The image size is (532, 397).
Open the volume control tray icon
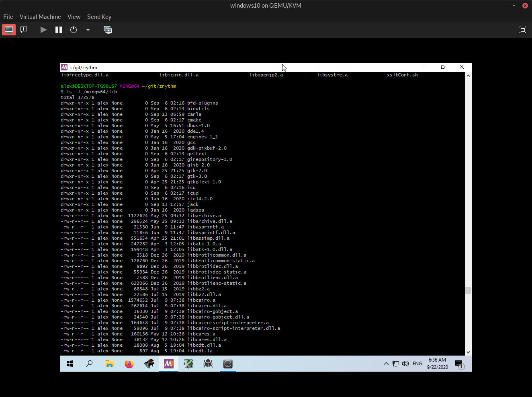(x=405, y=364)
